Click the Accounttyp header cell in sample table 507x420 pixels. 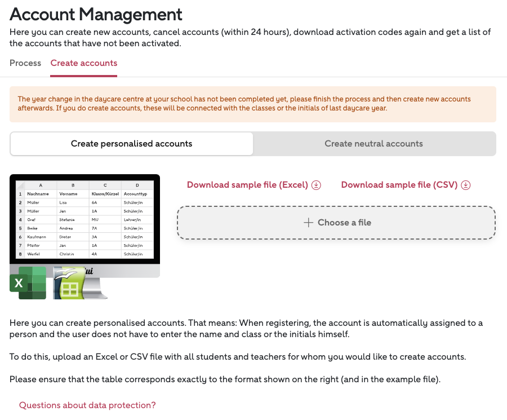(x=136, y=193)
